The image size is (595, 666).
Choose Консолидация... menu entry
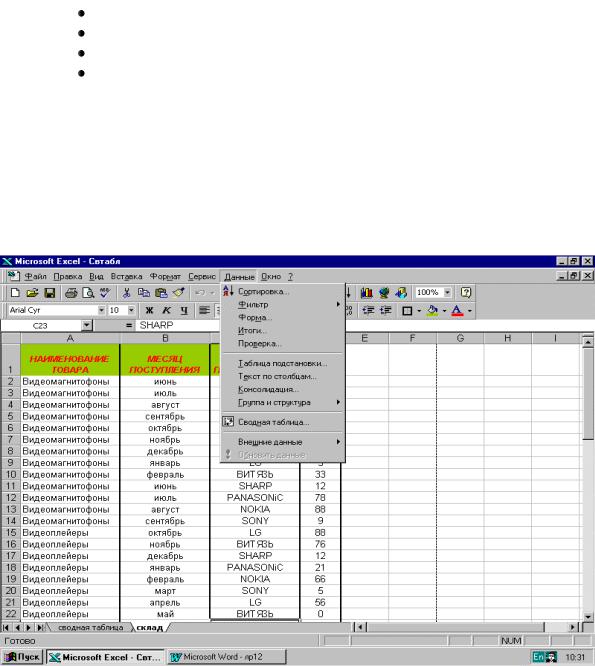pos(283,389)
